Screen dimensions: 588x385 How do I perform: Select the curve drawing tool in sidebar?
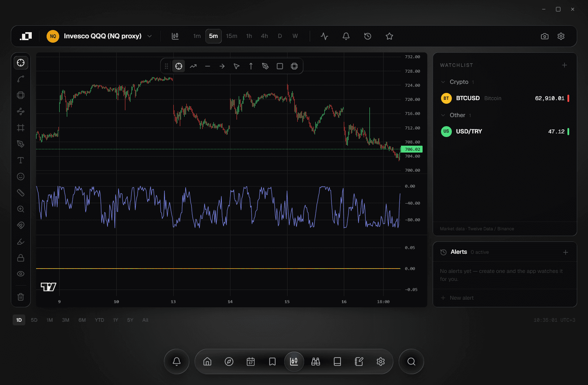click(21, 79)
